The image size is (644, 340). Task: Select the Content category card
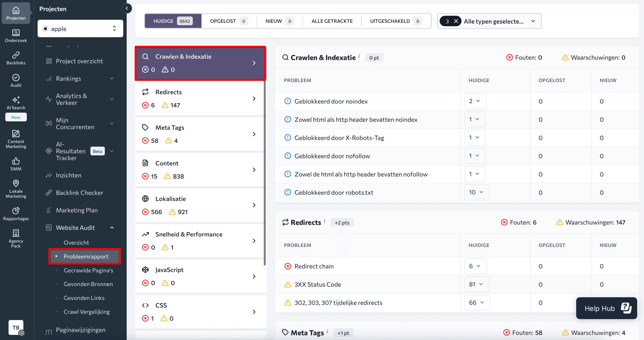[x=200, y=170]
